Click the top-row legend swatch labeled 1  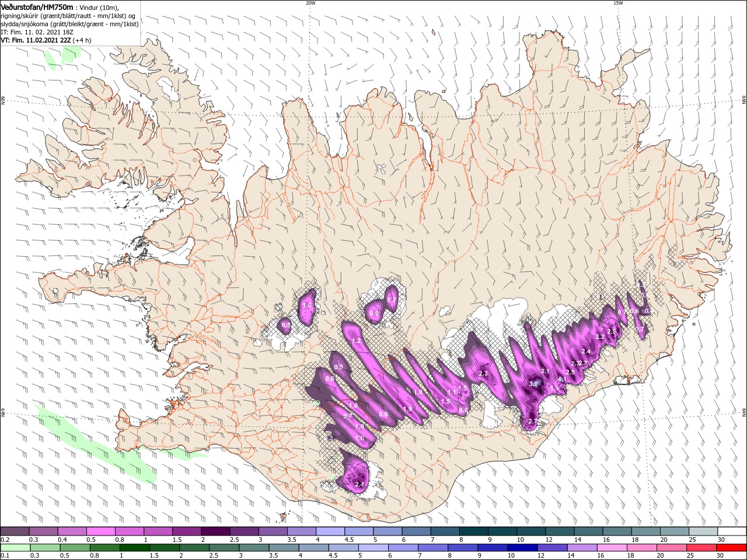tap(158, 531)
